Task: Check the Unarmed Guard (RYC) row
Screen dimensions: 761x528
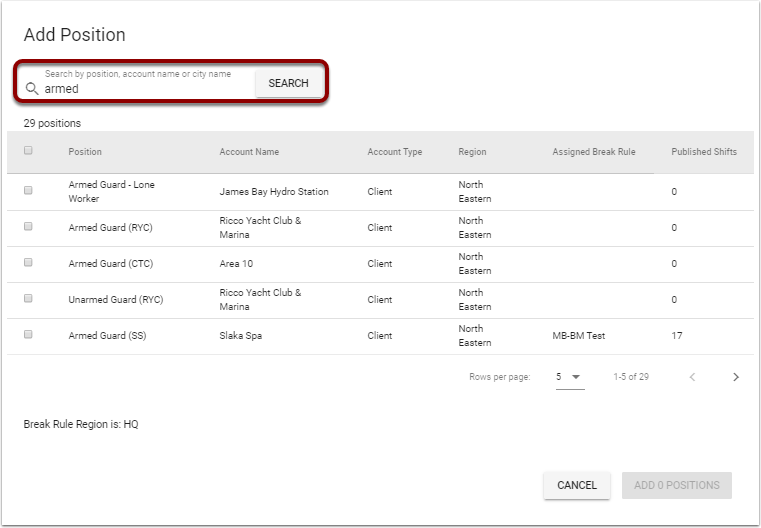Action: point(28,298)
